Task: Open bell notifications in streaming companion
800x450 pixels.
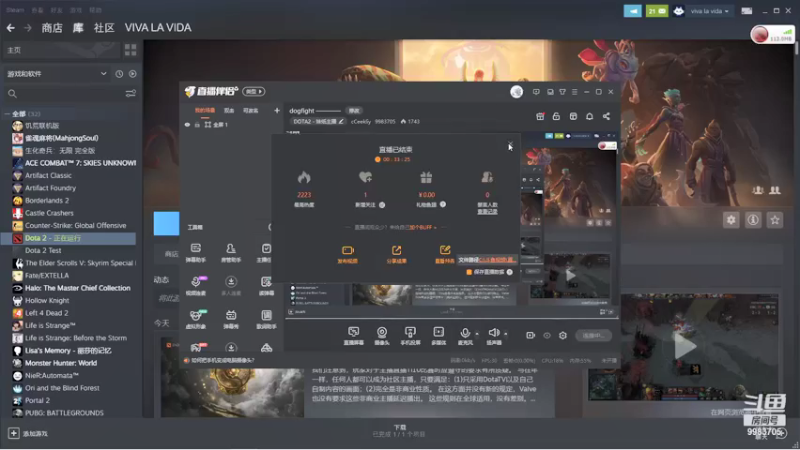Action: (589, 116)
